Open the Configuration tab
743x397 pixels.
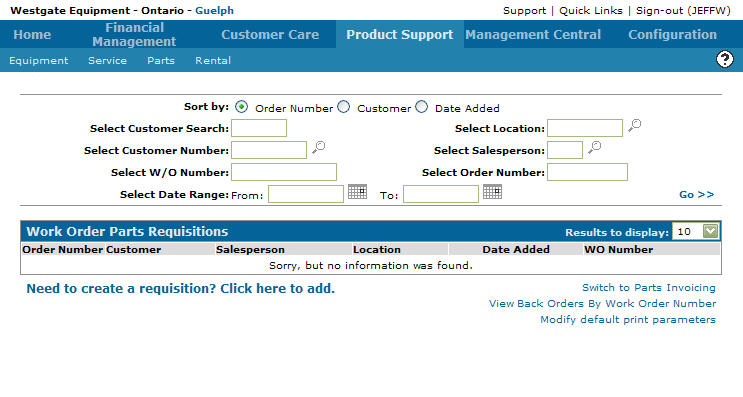(x=672, y=35)
